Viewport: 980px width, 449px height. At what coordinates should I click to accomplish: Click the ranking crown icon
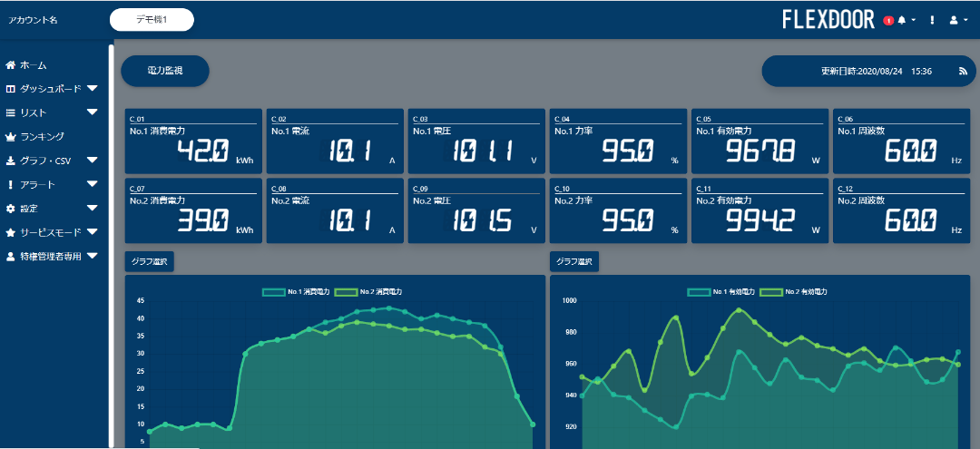[10, 136]
